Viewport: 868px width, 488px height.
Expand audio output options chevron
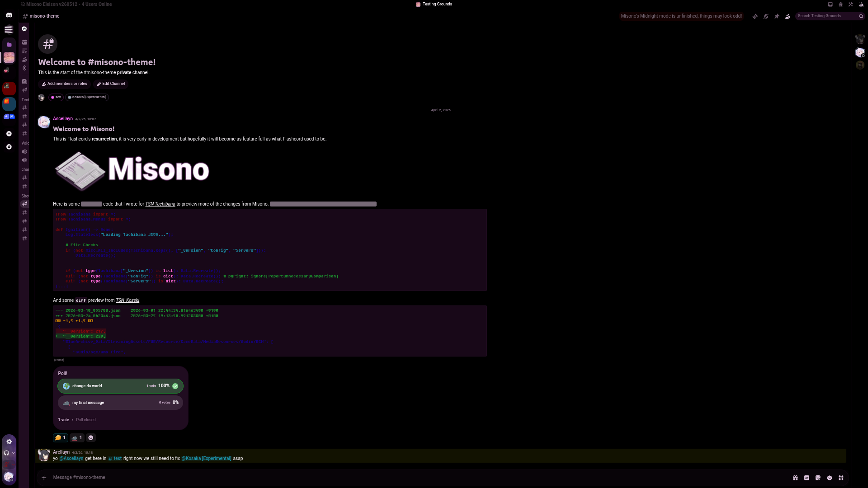click(14, 453)
